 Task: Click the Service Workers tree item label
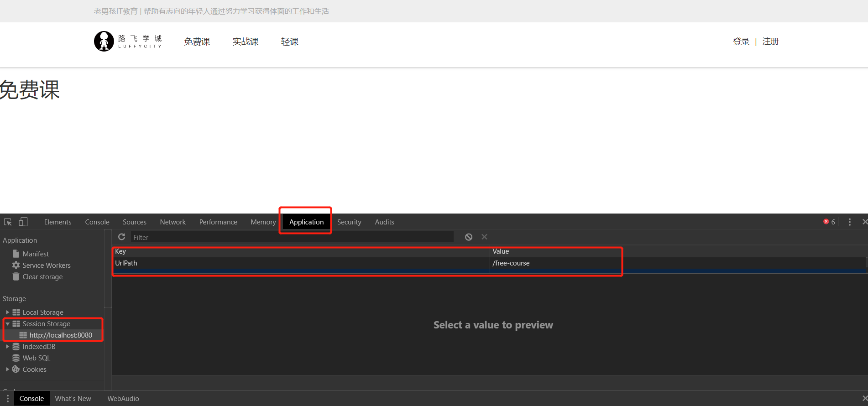47,265
